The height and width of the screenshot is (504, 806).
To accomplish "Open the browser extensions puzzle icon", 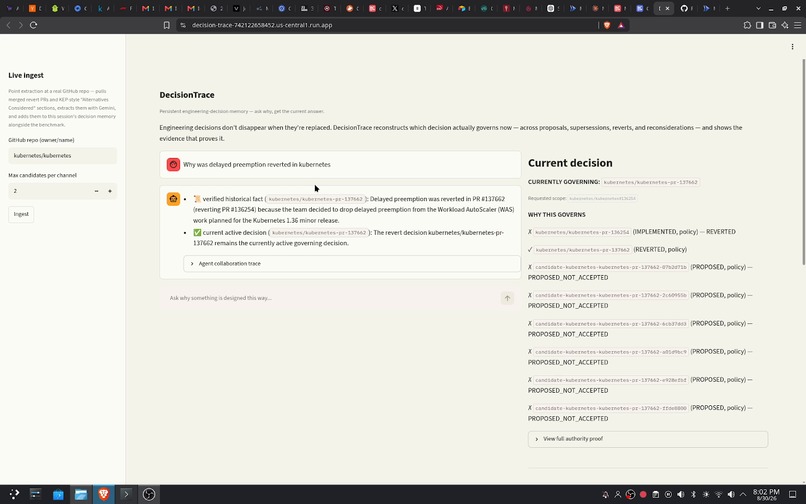I will point(747,25).
